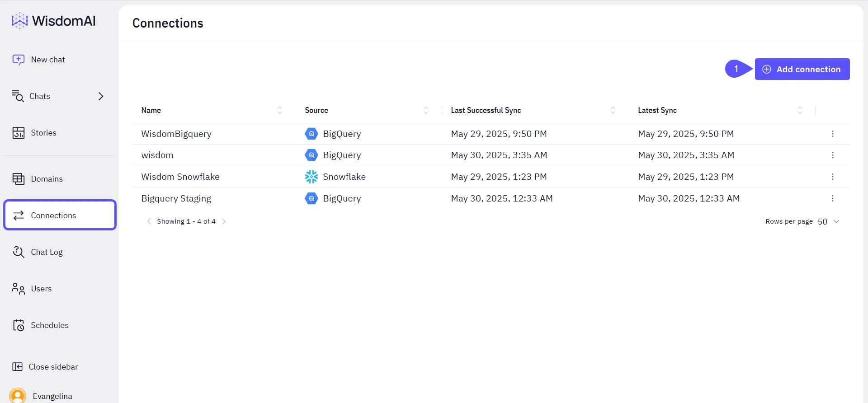
Task: Click the New chat icon
Action: click(x=19, y=60)
